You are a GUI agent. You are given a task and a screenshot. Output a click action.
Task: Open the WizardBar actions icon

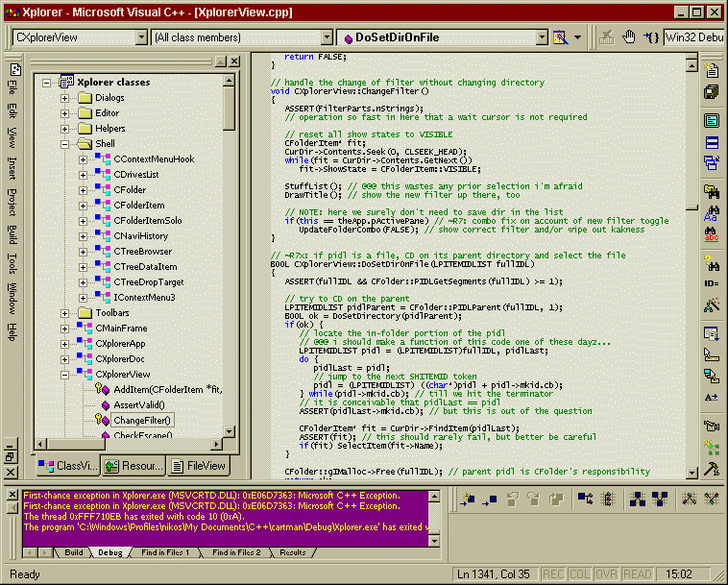560,37
